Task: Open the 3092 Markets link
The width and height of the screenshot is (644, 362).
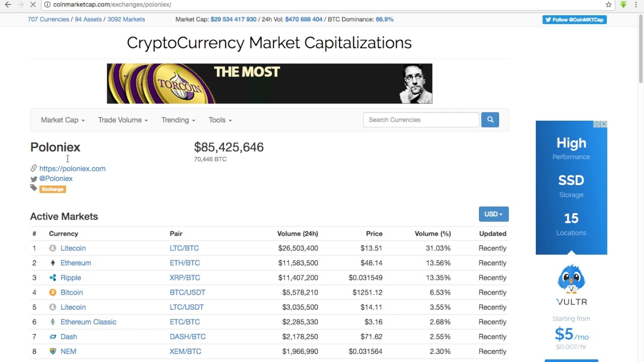Action: click(x=126, y=19)
